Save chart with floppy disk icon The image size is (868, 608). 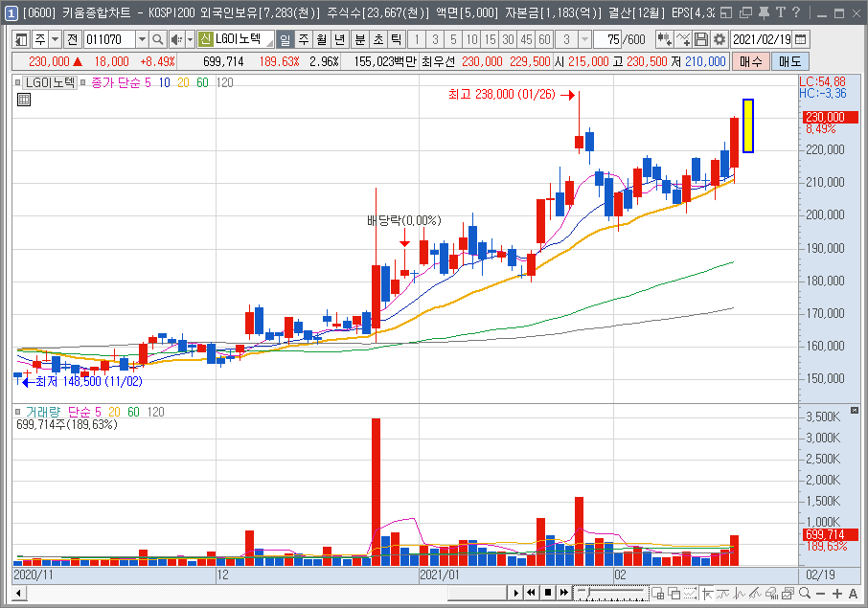point(701,39)
